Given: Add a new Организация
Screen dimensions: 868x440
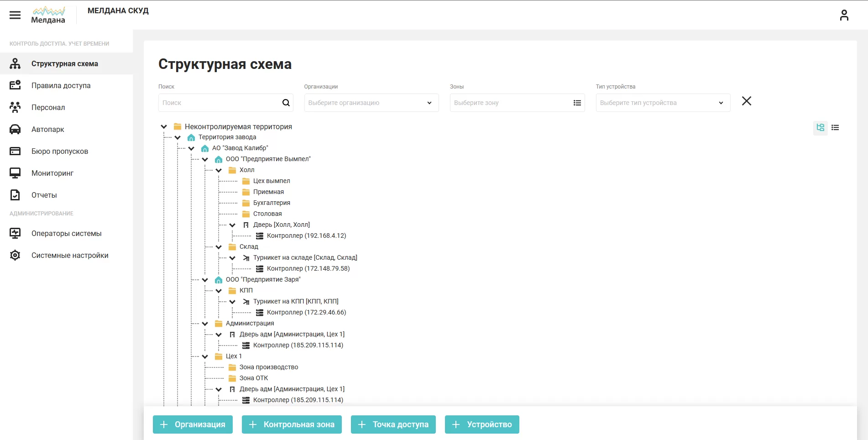Looking at the screenshot, I should pyautogui.click(x=193, y=424).
